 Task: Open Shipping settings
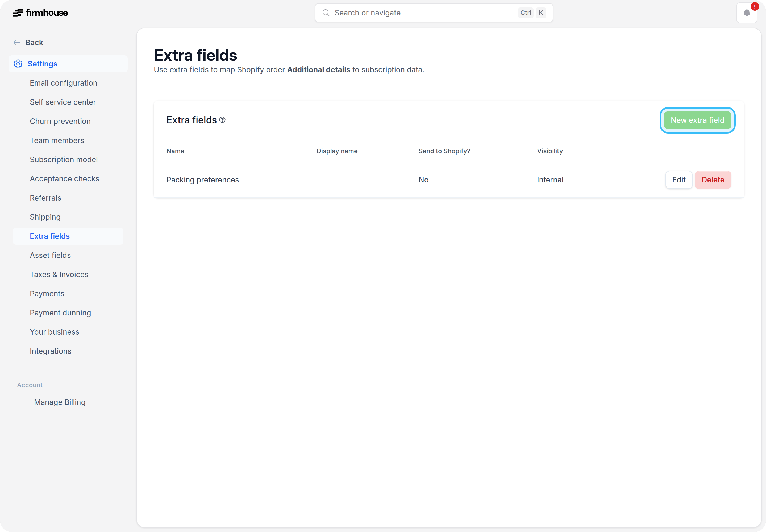[45, 217]
